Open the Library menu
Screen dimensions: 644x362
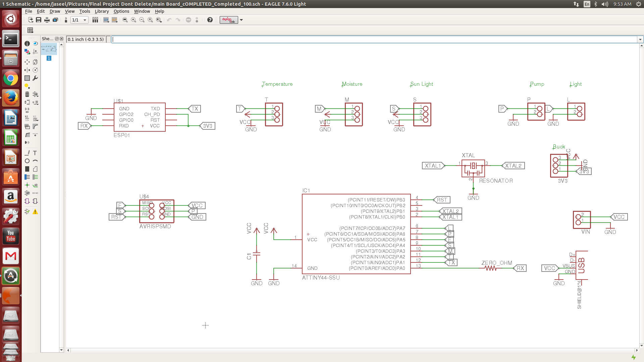(x=102, y=11)
